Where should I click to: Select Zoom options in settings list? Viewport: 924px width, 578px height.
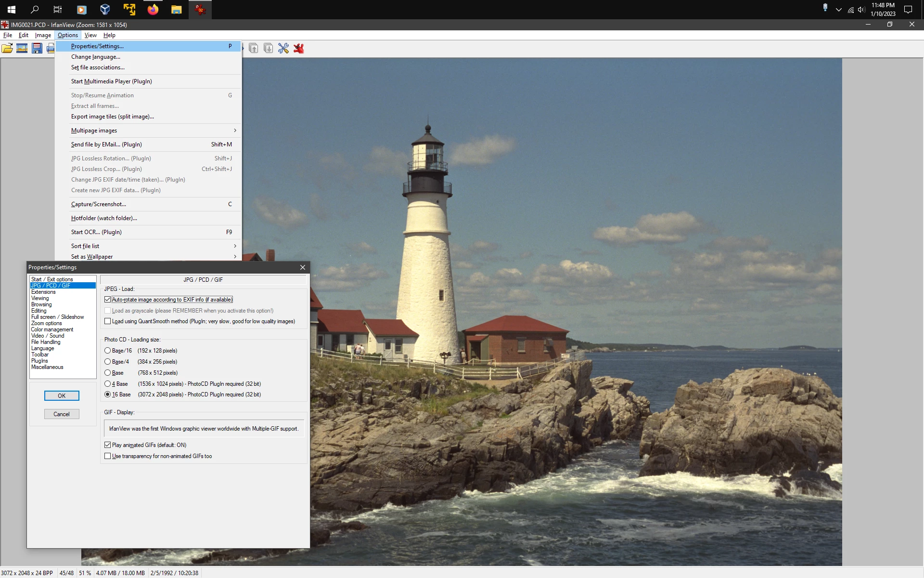point(46,323)
